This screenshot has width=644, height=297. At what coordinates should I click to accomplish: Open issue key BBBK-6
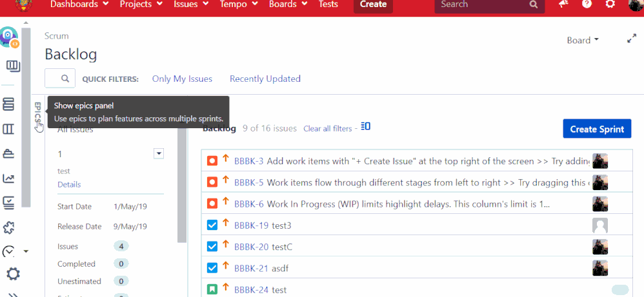pyautogui.click(x=249, y=204)
